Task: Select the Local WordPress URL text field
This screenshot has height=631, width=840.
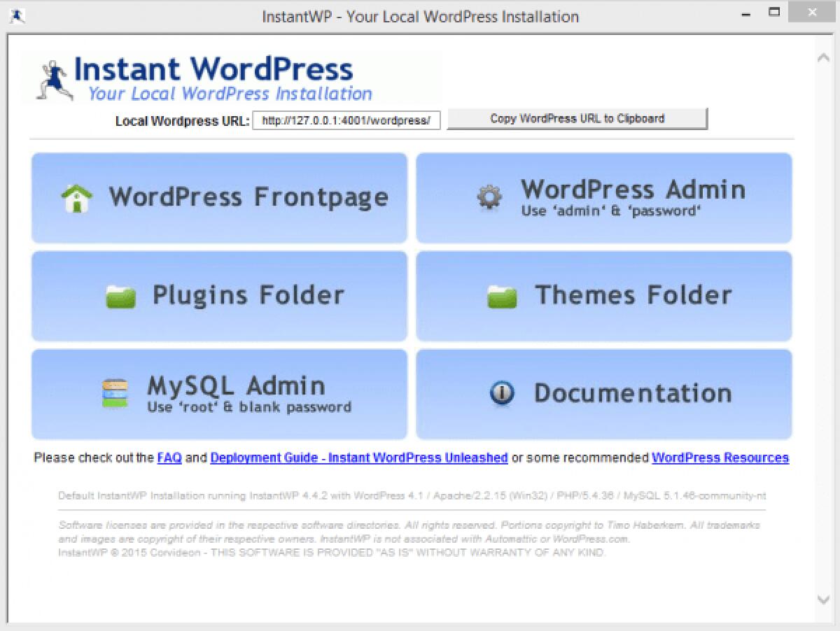Action: 346,120
